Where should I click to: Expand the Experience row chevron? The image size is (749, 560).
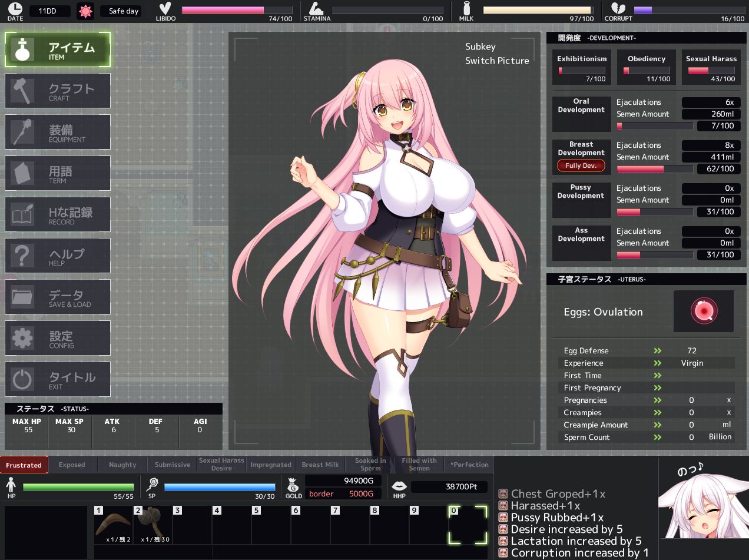tap(658, 363)
